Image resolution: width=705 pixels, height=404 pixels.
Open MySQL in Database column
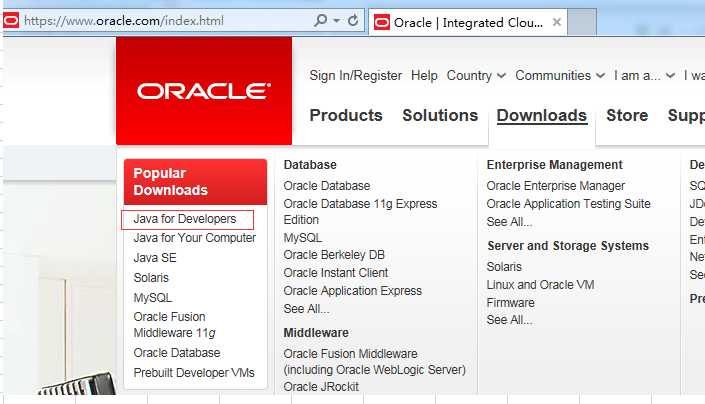[x=303, y=238]
